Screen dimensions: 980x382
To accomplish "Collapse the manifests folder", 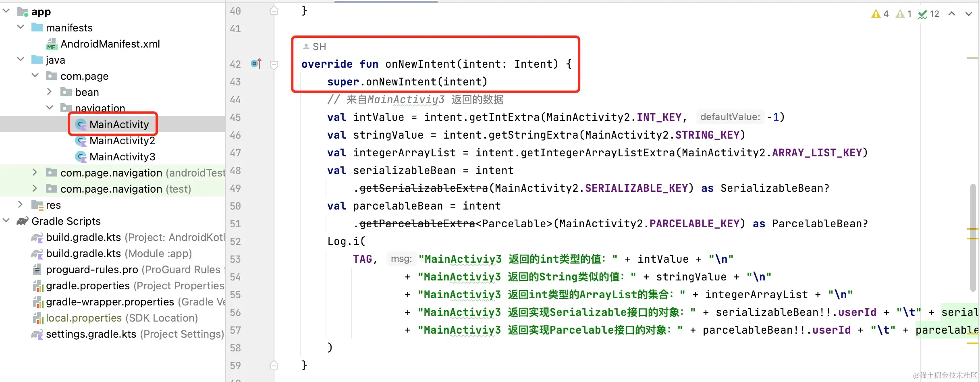I will pos(21,27).
